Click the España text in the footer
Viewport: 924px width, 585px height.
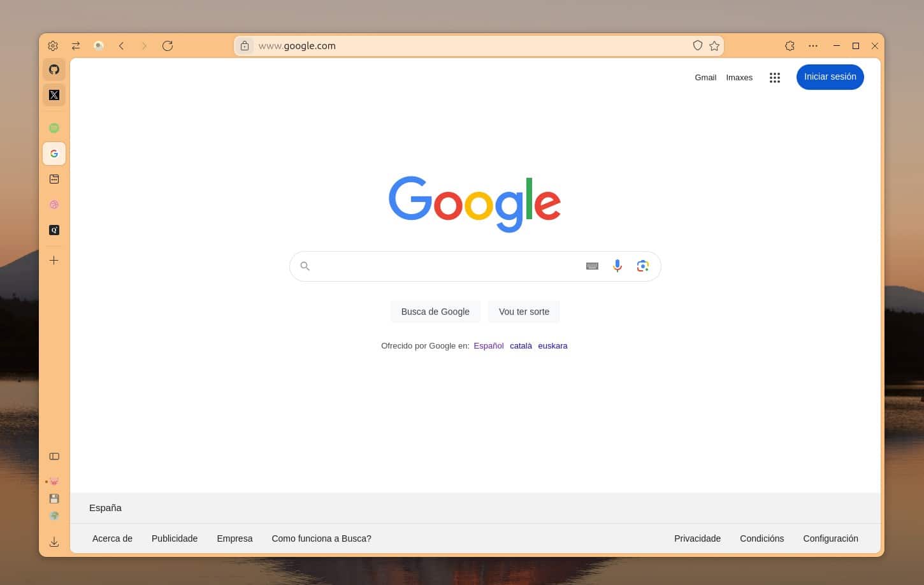pos(105,508)
